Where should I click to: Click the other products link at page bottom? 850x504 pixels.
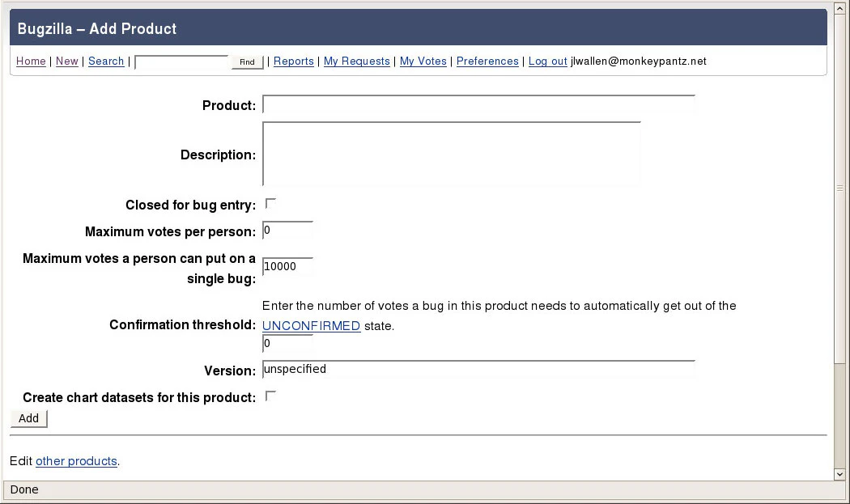[x=76, y=461]
